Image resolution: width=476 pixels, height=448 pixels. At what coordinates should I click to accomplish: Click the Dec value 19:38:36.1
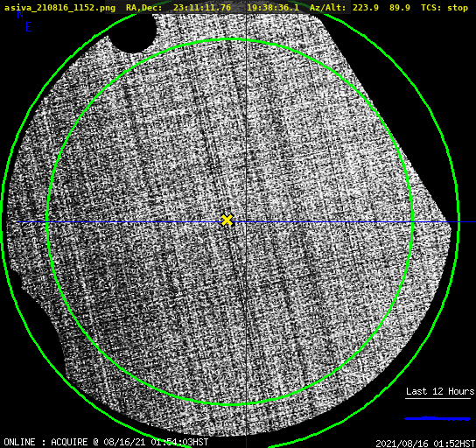(x=273, y=8)
